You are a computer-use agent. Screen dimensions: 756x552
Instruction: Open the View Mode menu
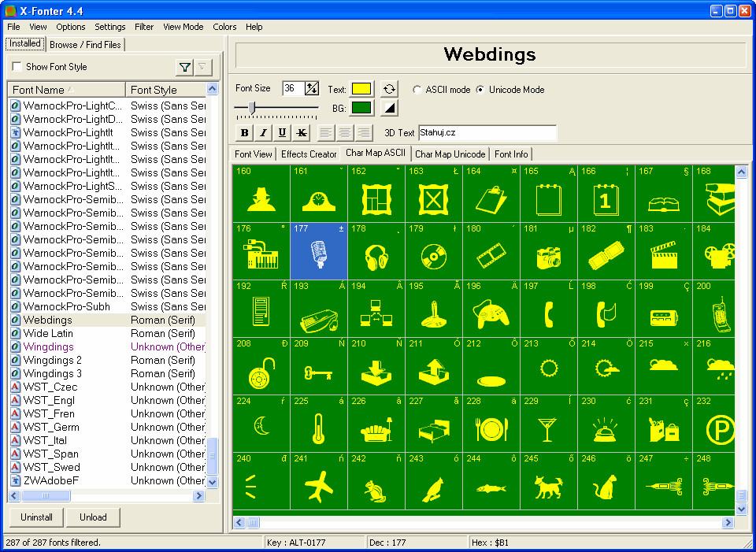183,27
